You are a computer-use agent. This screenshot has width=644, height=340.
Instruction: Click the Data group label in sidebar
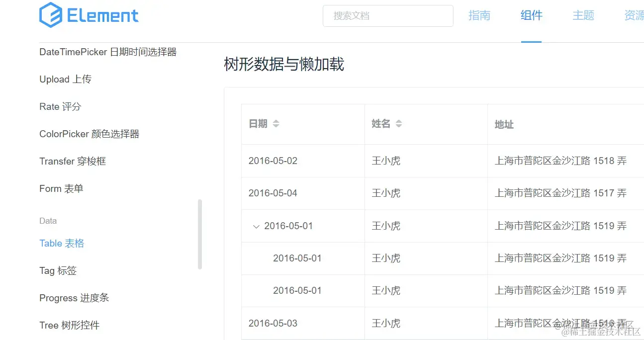pos(48,221)
